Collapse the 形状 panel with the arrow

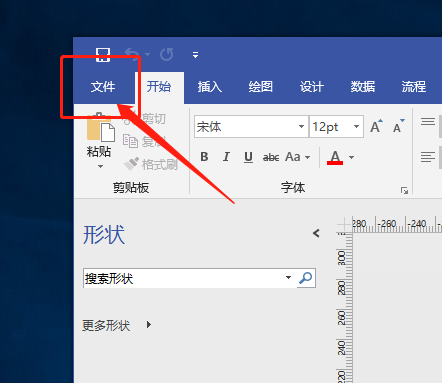pyautogui.click(x=316, y=233)
